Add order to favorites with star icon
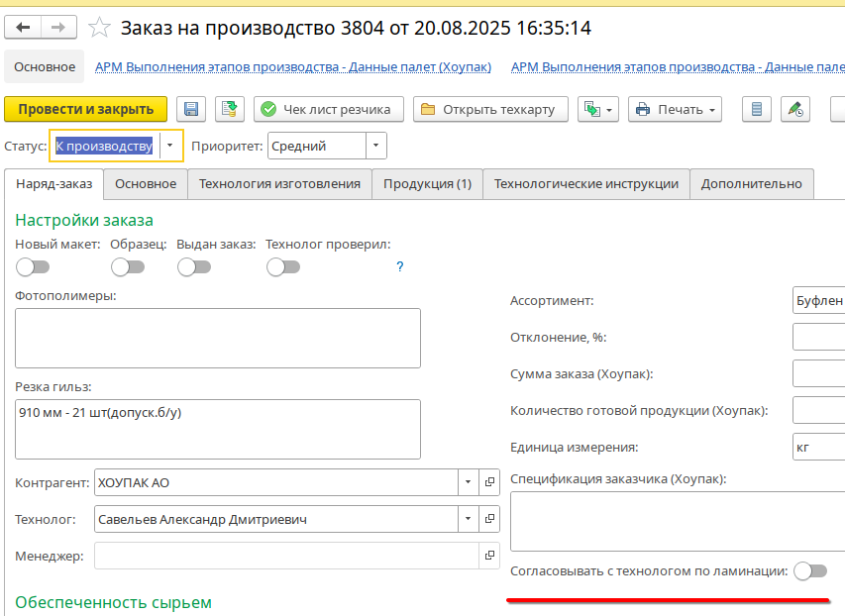The height and width of the screenshot is (616, 845). pyautogui.click(x=99, y=28)
